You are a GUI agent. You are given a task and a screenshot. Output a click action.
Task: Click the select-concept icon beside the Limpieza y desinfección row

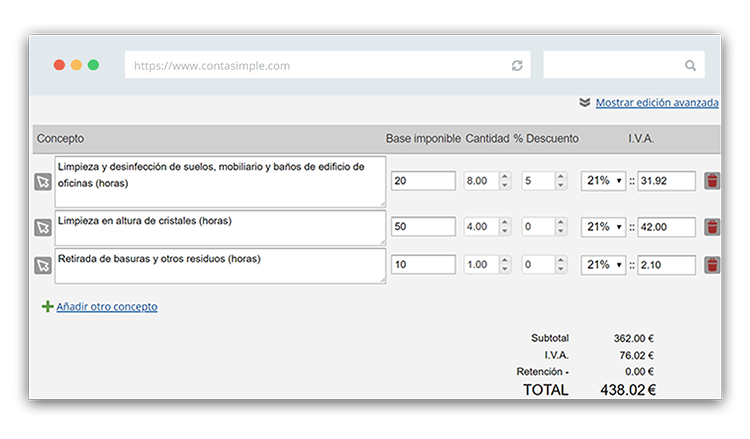tap(43, 182)
